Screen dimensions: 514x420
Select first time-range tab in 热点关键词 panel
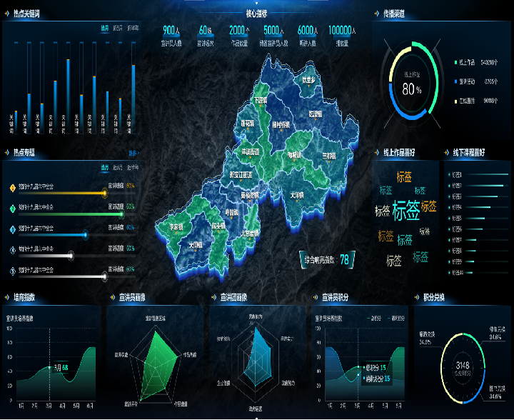105,29
